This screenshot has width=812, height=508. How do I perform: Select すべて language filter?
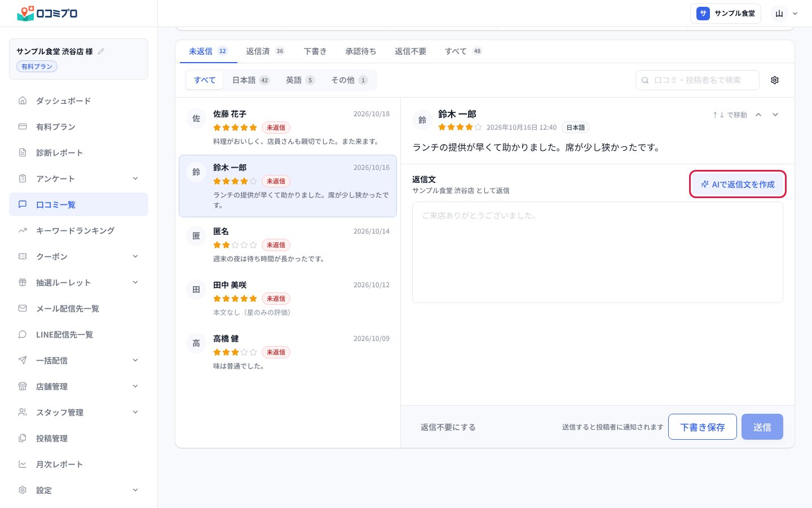click(x=205, y=80)
